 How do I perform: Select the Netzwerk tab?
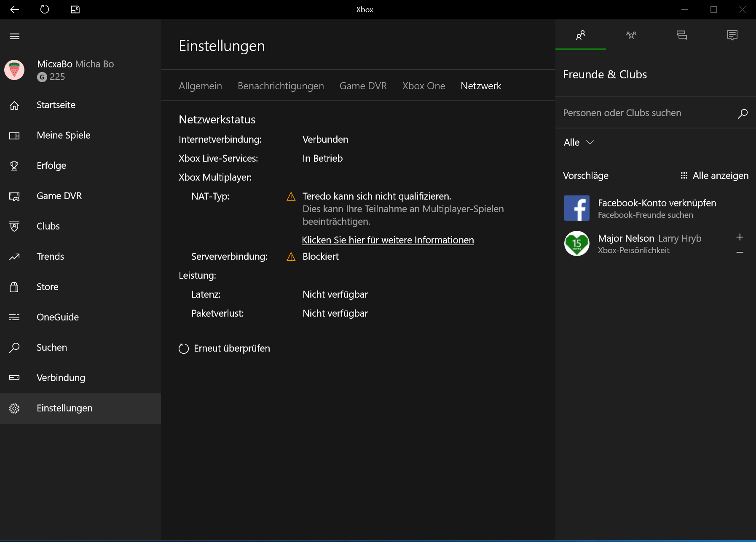tap(481, 86)
